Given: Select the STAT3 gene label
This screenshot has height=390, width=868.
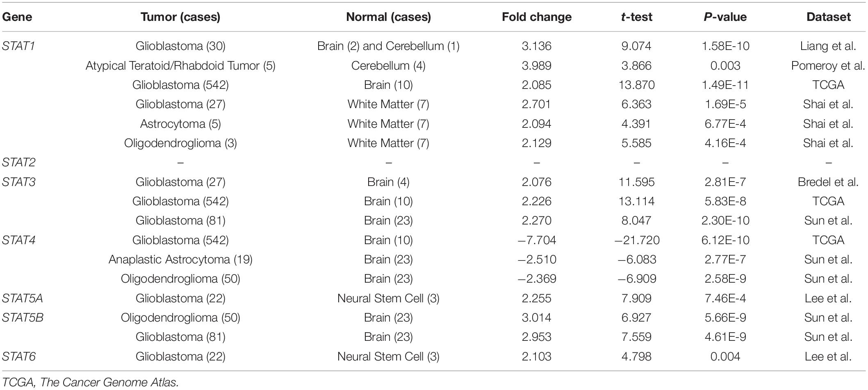Looking at the screenshot, I should point(18,182).
